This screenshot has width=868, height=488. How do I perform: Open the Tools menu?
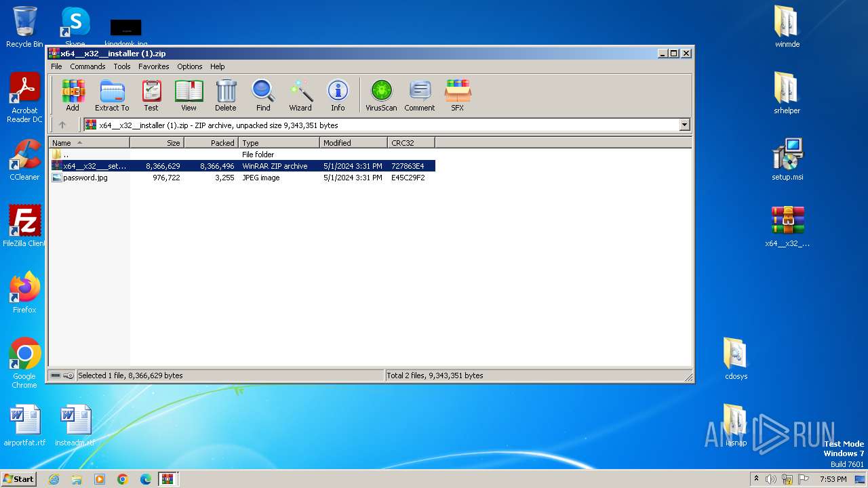(x=122, y=66)
